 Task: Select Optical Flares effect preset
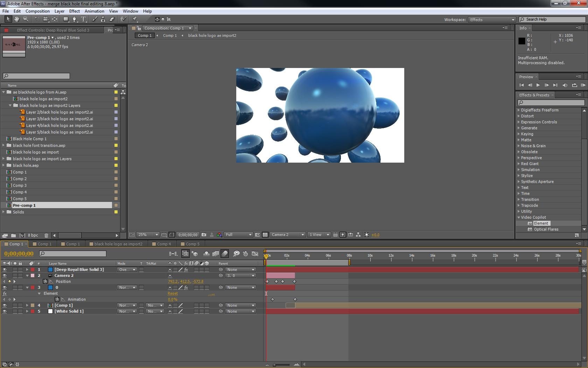click(546, 229)
